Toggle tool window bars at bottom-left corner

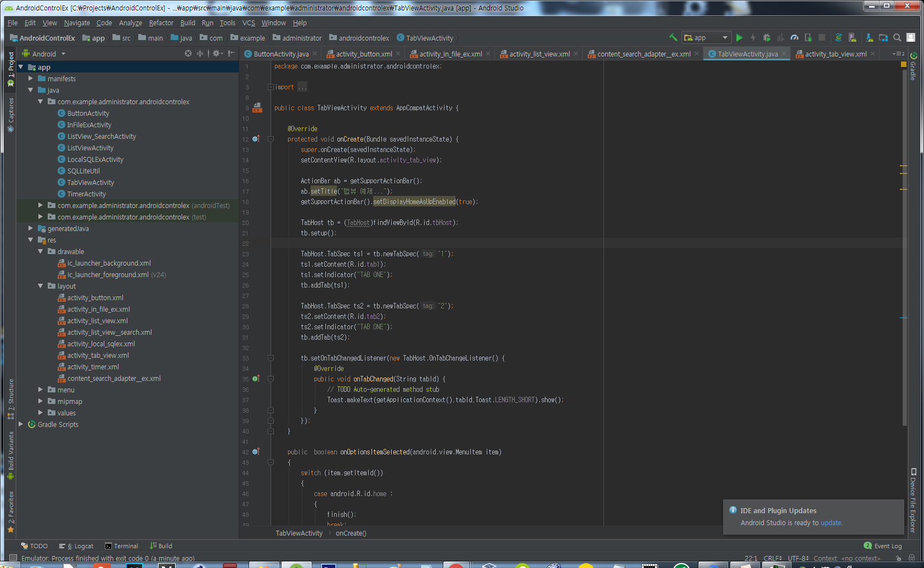[x=13, y=558]
